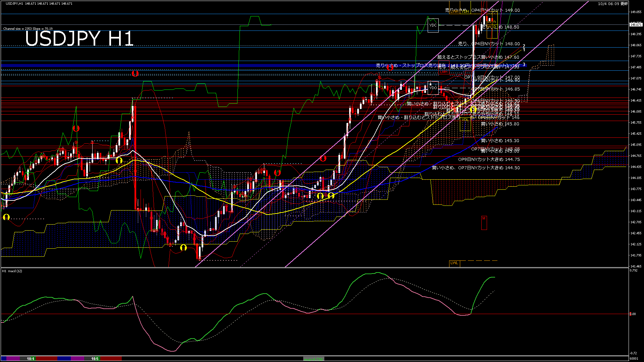The width and height of the screenshot is (644, 362).
Task: Click the YDO box marker
Action: click(433, 88)
